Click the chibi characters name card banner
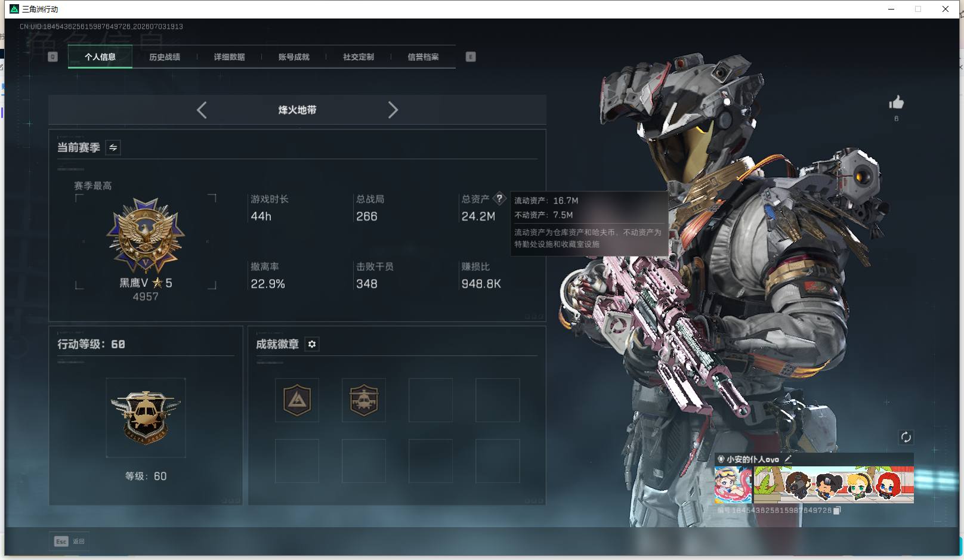The height and width of the screenshot is (560, 964). [x=833, y=485]
